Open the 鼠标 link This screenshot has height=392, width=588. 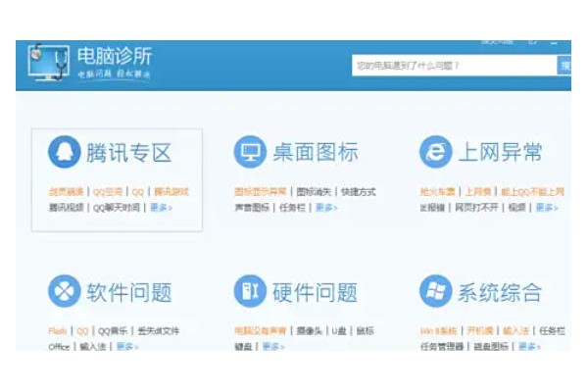[365, 331]
